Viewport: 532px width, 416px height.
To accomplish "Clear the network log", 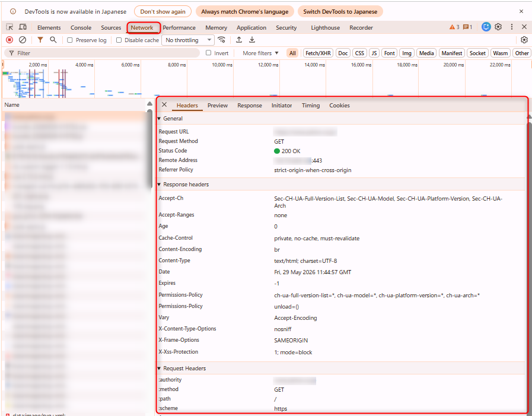I will click(23, 40).
